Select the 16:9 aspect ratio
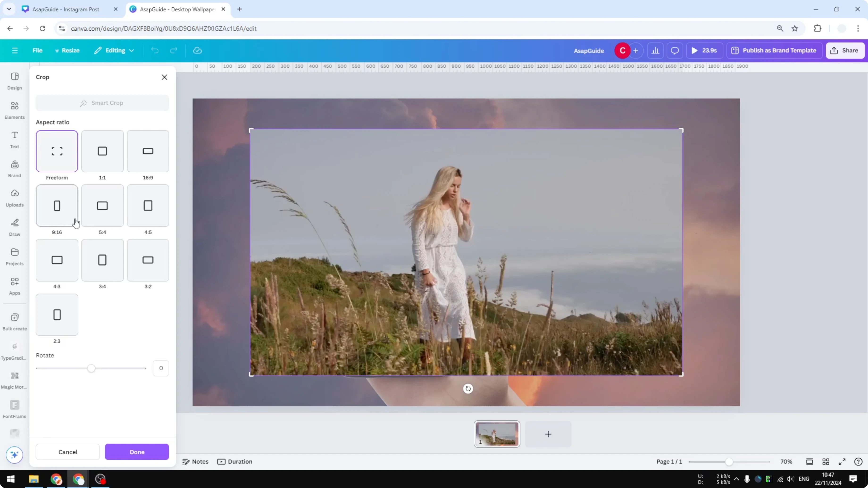Viewport: 868px width, 488px height. coord(148,151)
